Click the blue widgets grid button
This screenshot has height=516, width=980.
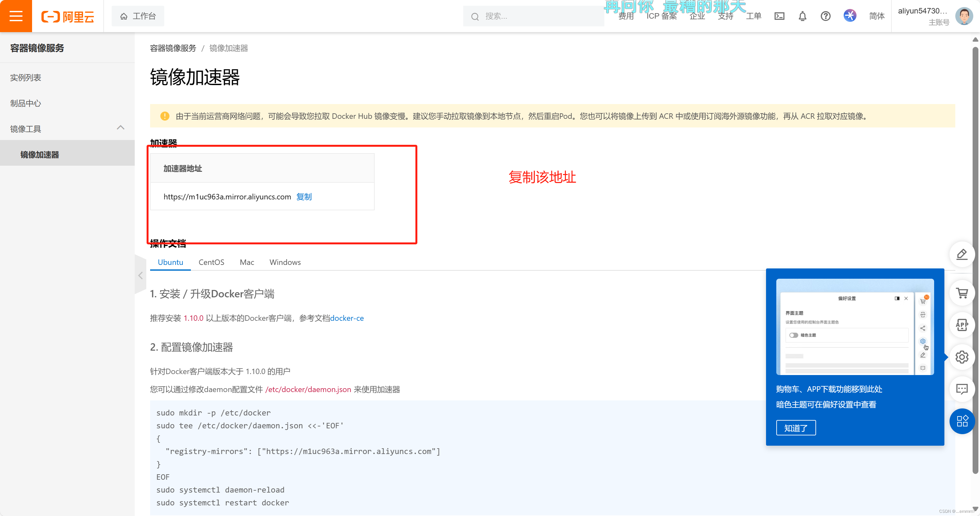[x=962, y=421]
